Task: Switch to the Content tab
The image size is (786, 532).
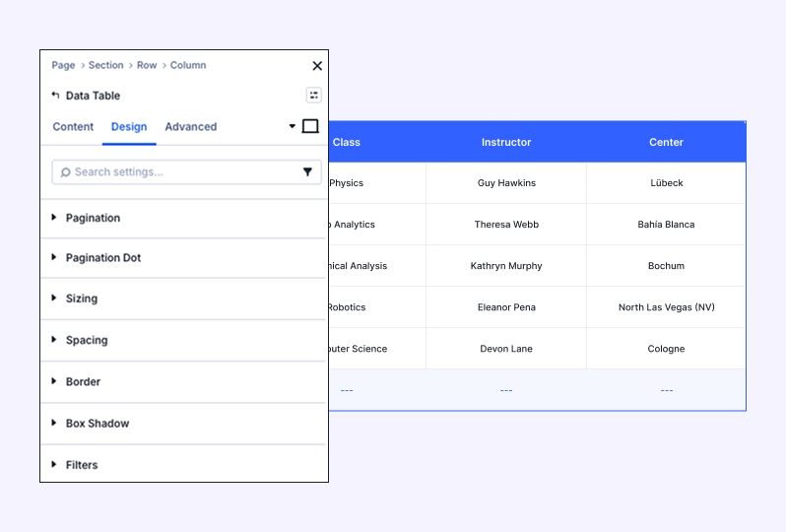Action: (x=73, y=126)
